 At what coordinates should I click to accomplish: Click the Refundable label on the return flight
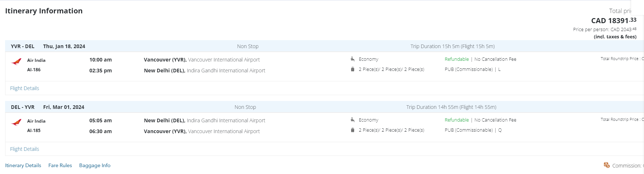tap(457, 120)
